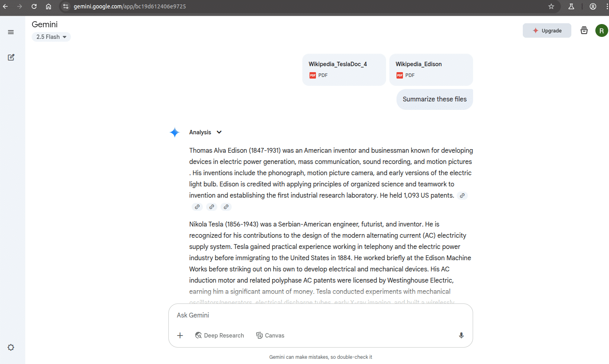609x364 pixels.
Task: Start a new chat with the pencil icon
Action: tap(11, 57)
